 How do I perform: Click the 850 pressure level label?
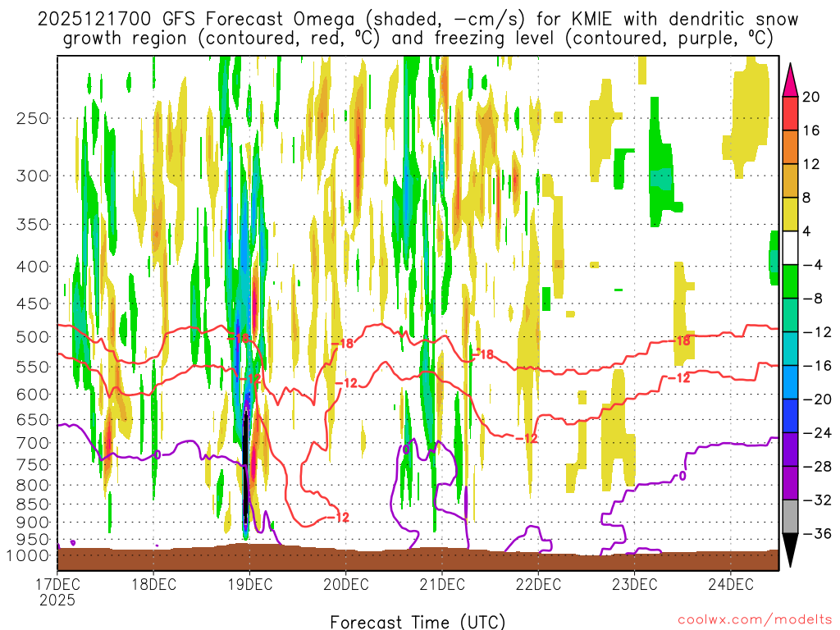(33, 504)
